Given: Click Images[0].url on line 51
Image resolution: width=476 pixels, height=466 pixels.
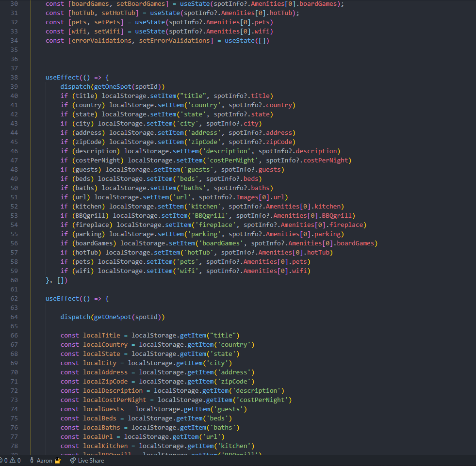Looking at the screenshot, I should click(x=261, y=197).
